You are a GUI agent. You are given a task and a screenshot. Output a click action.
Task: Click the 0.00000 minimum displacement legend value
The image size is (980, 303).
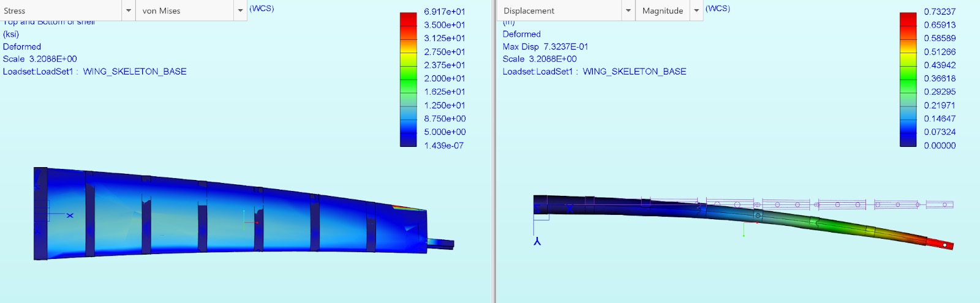pos(940,146)
